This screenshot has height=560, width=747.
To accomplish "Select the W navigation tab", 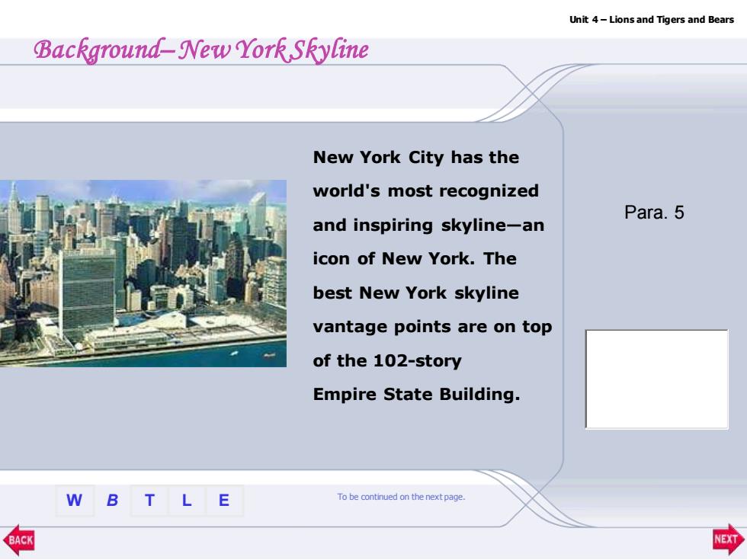I will coord(75,501).
